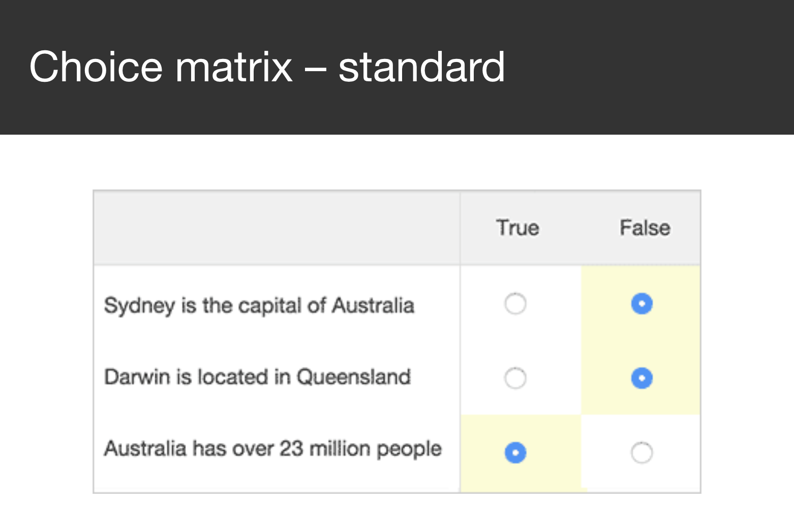The width and height of the screenshot is (794, 532).
Task: Select False for Sydney is the capital of Australia
Action: tap(642, 304)
